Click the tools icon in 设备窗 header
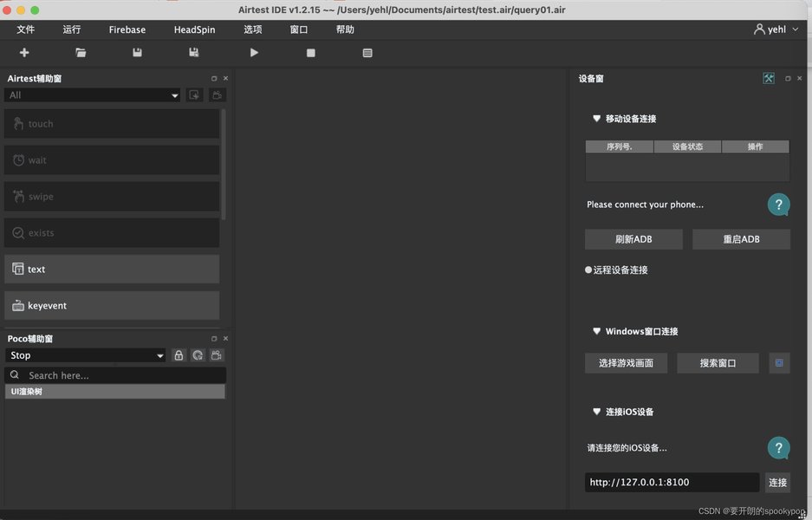The width and height of the screenshot is (812, 520). coord(769,78)
